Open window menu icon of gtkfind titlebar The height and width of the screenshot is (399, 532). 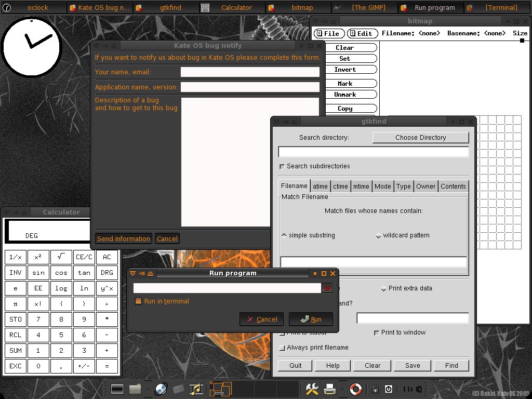(276, 122)
